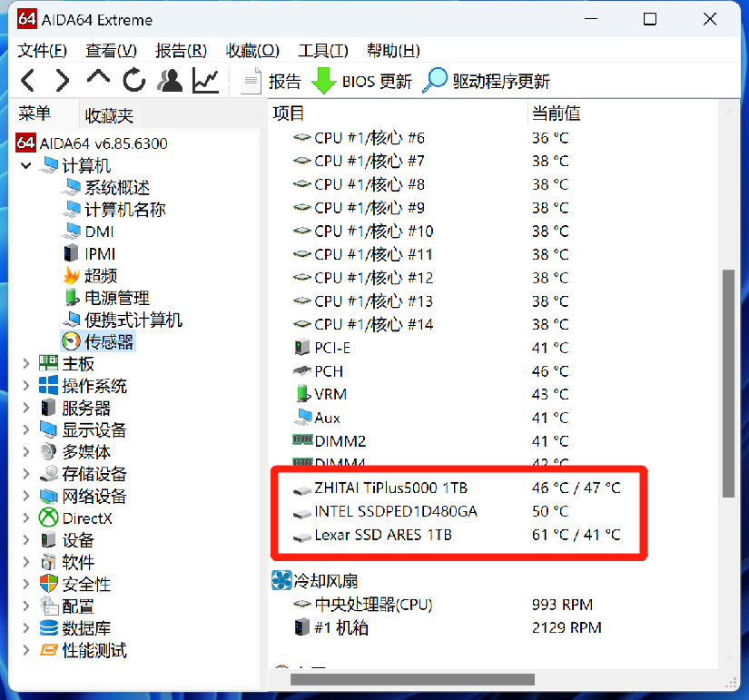Viewport: 749px width, 700px height.
Task: Click the up-level arrow toolbar icon
Action: [98, 77]
